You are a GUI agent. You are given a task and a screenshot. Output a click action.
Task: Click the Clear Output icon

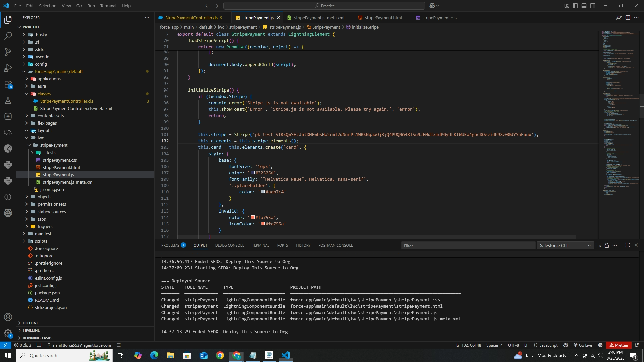[x=599, y=245]
